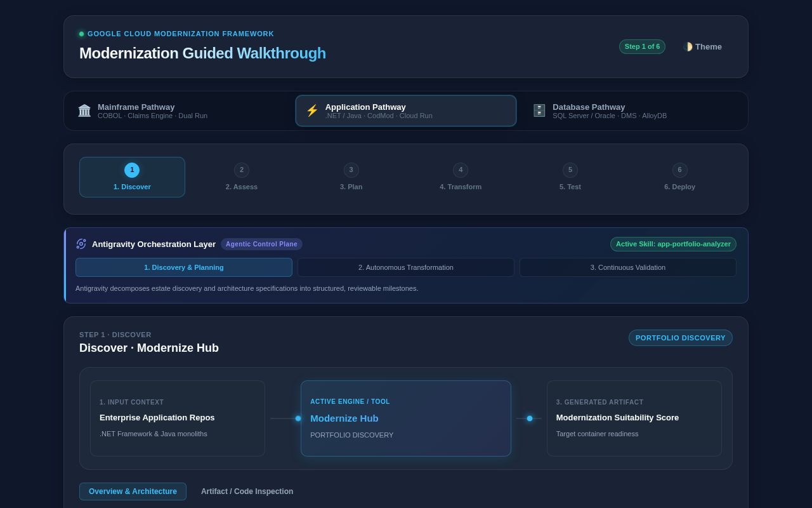812x508 pixels.
Task: Click the Antigravity orbit icon
Action: [81, 244]
